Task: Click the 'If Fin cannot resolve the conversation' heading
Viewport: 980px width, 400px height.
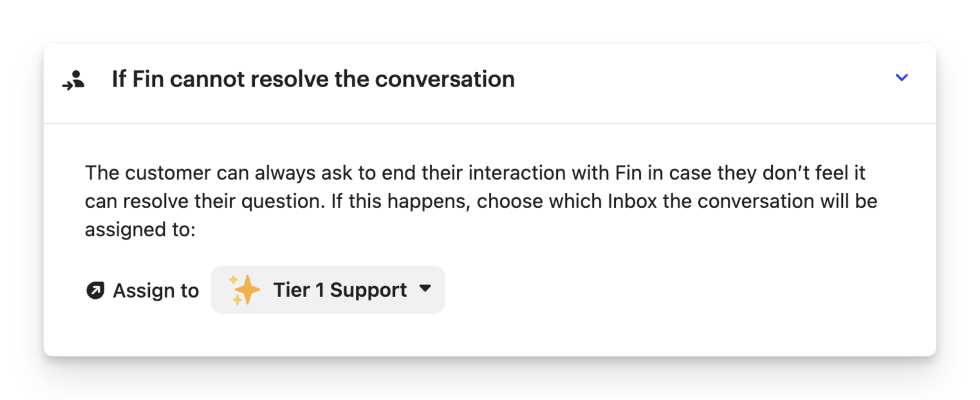Action: tap(313, 79)
